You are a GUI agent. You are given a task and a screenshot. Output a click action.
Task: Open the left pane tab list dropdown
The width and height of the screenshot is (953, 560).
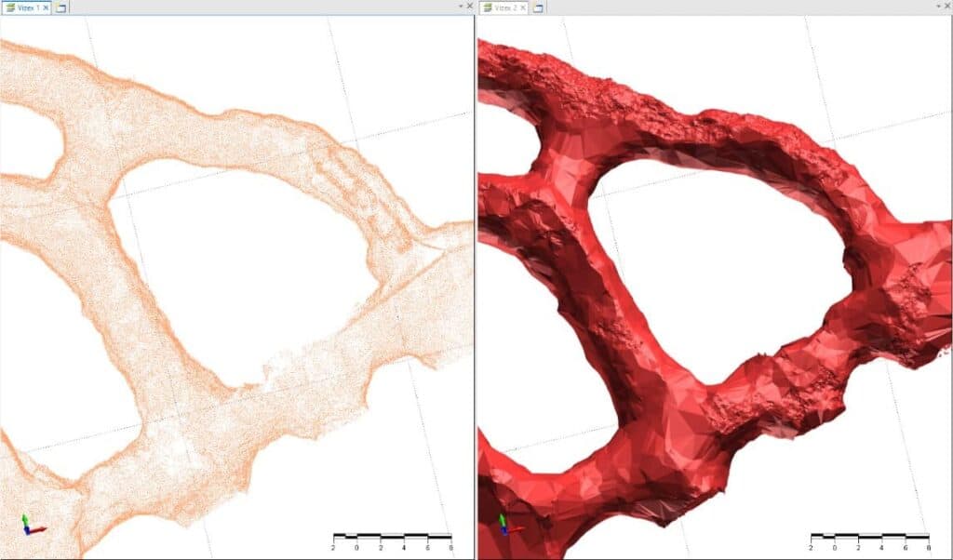[460, 7]
